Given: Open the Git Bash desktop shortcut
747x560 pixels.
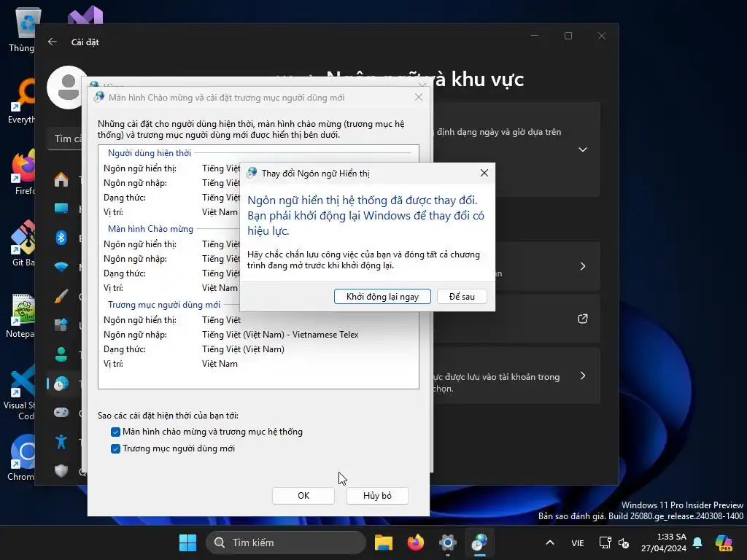Looking at the screenshot, I should (23, 243).
